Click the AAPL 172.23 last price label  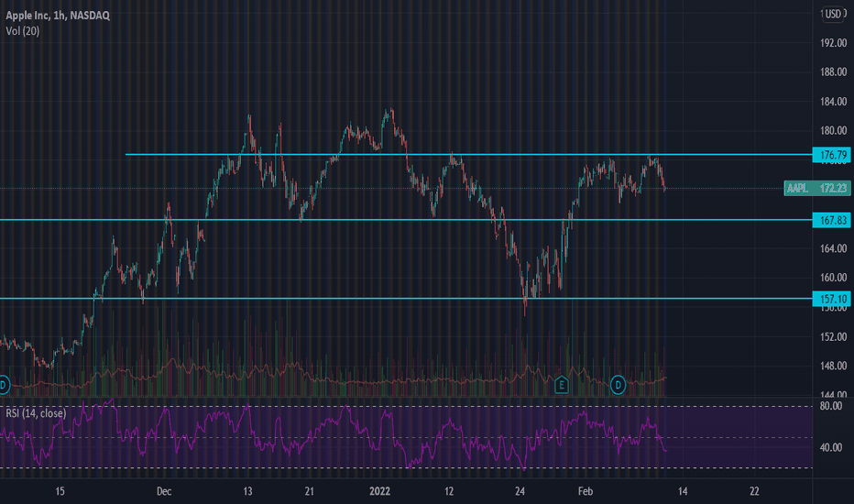click(x=817, y=188)
